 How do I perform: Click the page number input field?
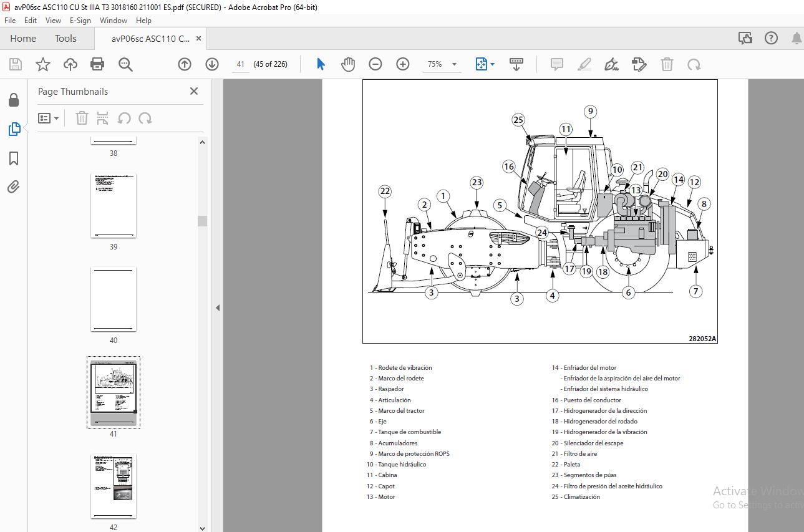(240, 64)
